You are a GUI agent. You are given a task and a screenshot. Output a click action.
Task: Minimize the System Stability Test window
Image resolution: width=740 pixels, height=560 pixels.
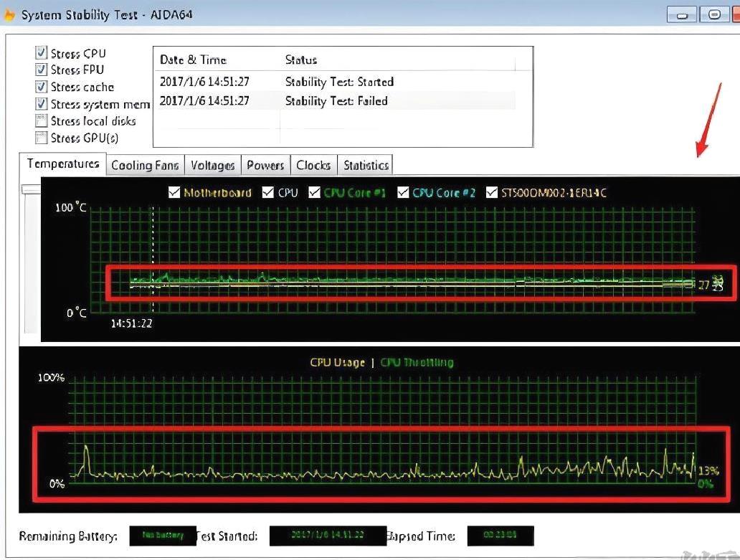pos(681,14)
